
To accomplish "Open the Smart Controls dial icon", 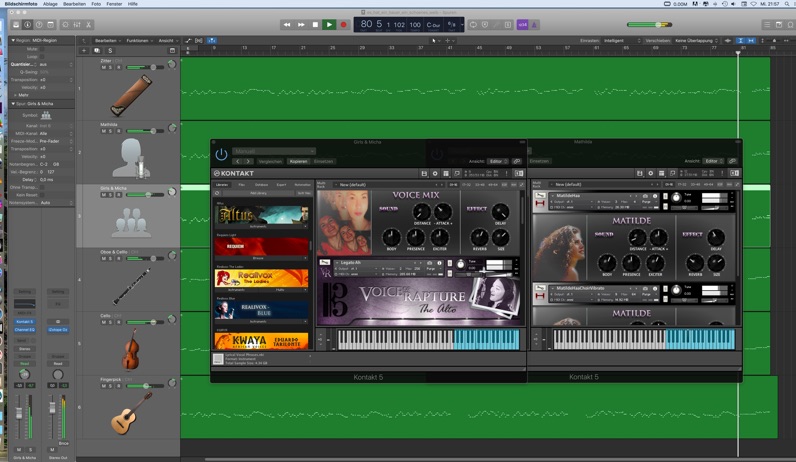I will 65,24.
